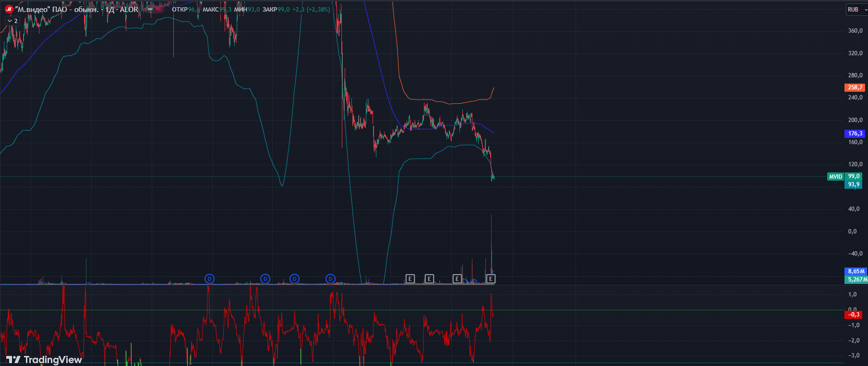
Task: Click the teal 5,267M volume label
Action: [x=856, y=280]
